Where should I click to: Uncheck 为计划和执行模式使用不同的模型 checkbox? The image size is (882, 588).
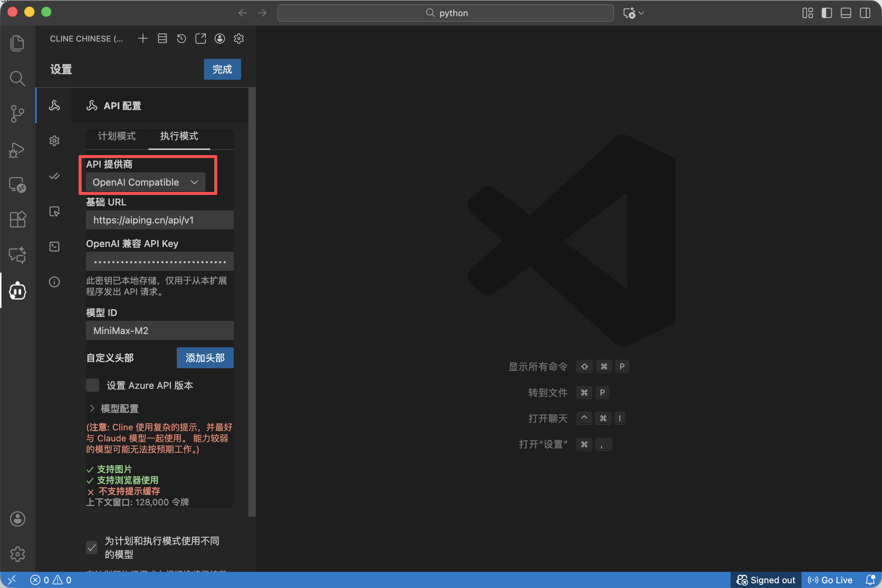[x=92, y=548]
